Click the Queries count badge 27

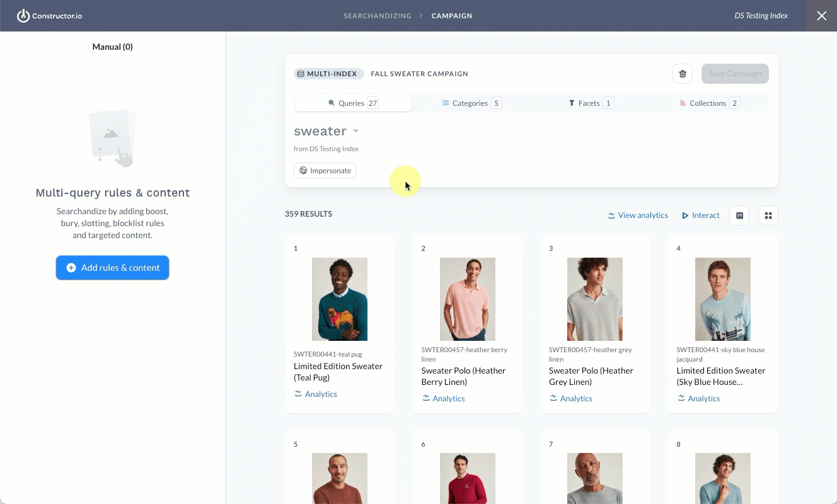(372, 103)
